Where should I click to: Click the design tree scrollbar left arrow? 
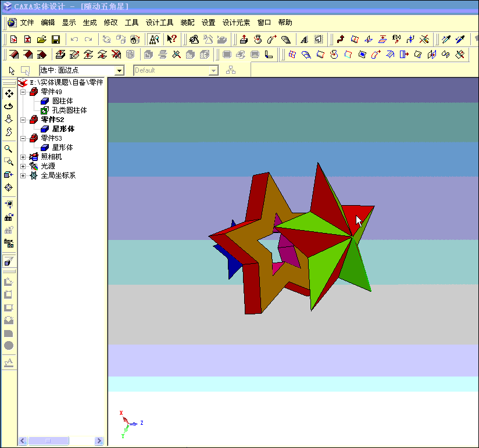pyautogui.click(x=23, y=440)
